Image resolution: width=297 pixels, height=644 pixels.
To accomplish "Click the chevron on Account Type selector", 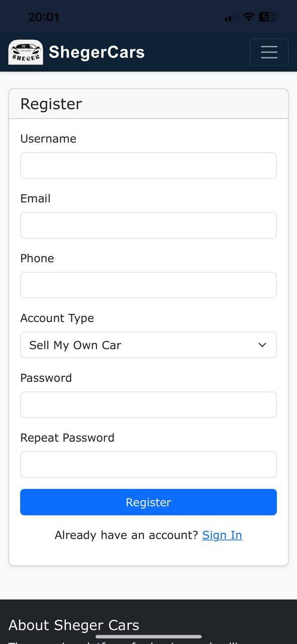I will [x=262, y=345].
